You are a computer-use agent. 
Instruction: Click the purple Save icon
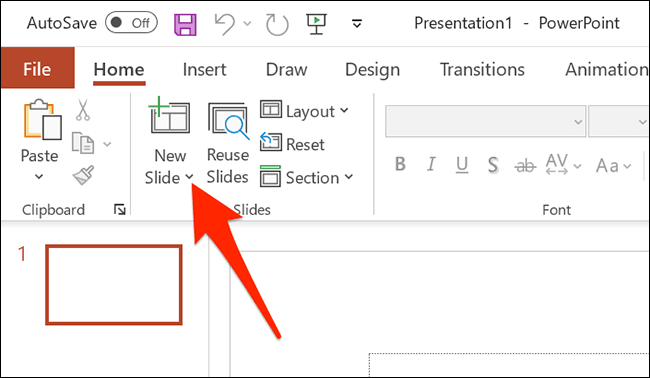pyautogui.click(x=185, y=24)
